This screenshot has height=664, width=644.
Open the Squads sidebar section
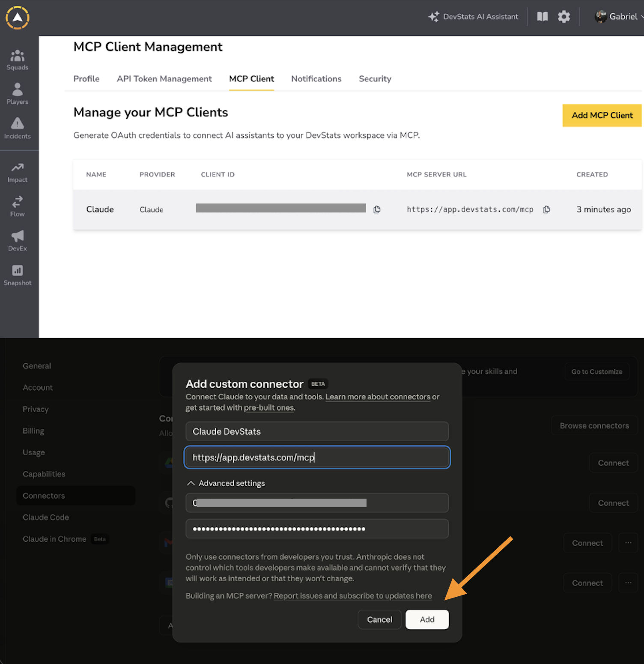click(x=18, y=60)
